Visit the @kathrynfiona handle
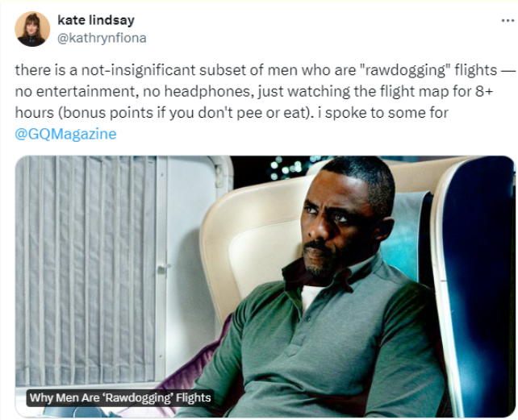The width and height of the screenshot is (518, 420). coord(102,38)
